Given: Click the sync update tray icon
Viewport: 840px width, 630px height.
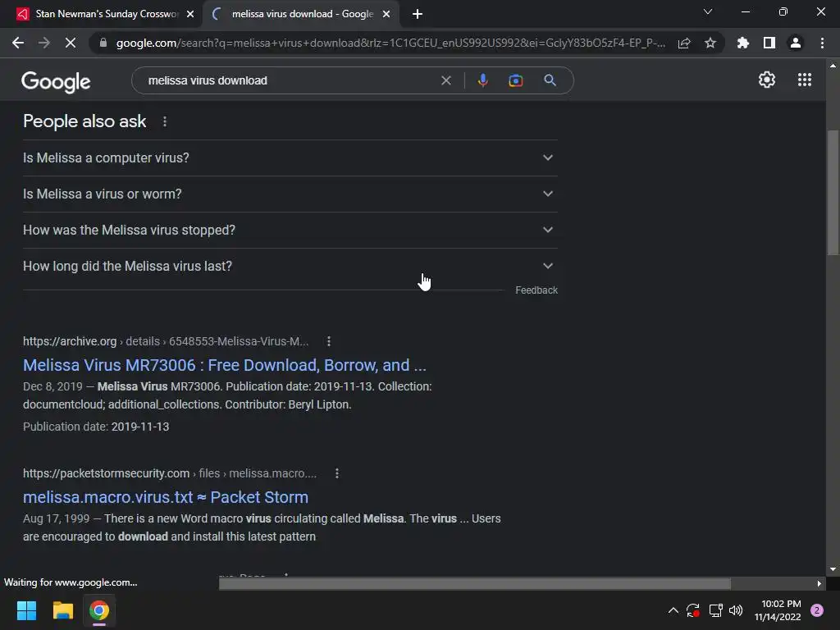Looking at the screenshot, I should point(693,610).
